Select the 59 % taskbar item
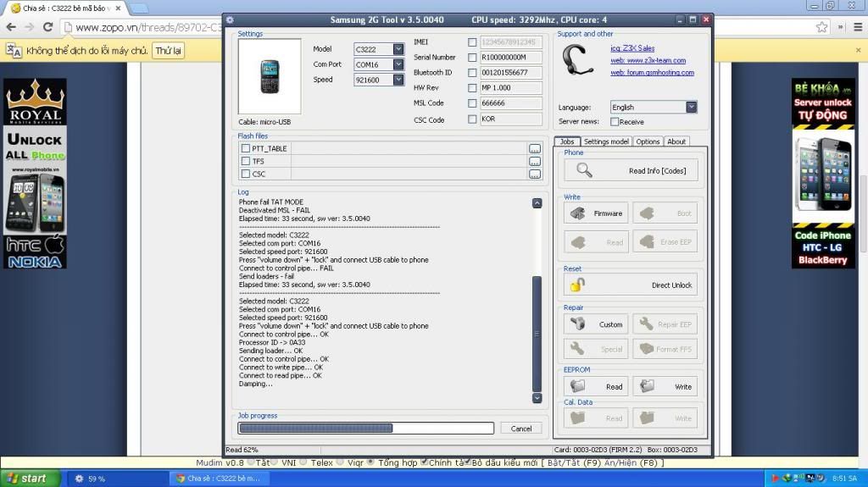 click(x=117, y=479)
